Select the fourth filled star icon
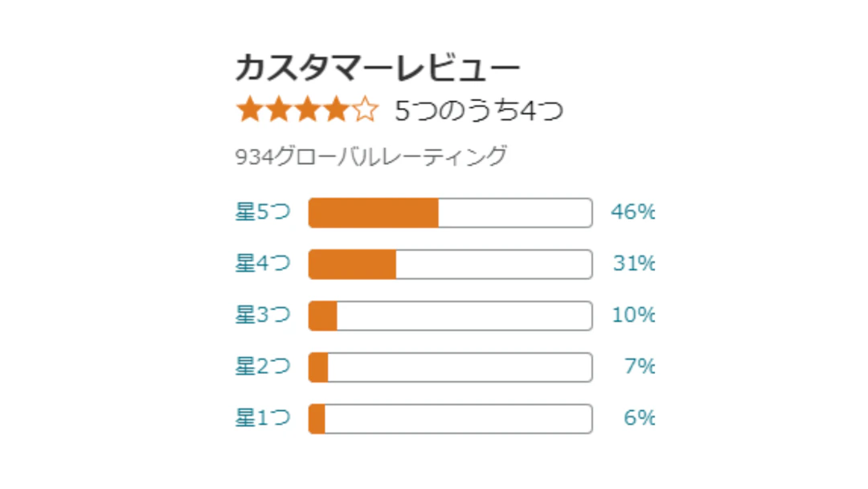The width and height of the screenshot is (868, 489). click(336, 109)
